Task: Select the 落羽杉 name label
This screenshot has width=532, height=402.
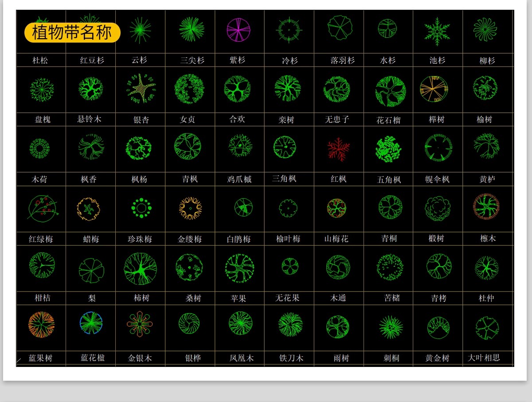Action: (343, 60)
